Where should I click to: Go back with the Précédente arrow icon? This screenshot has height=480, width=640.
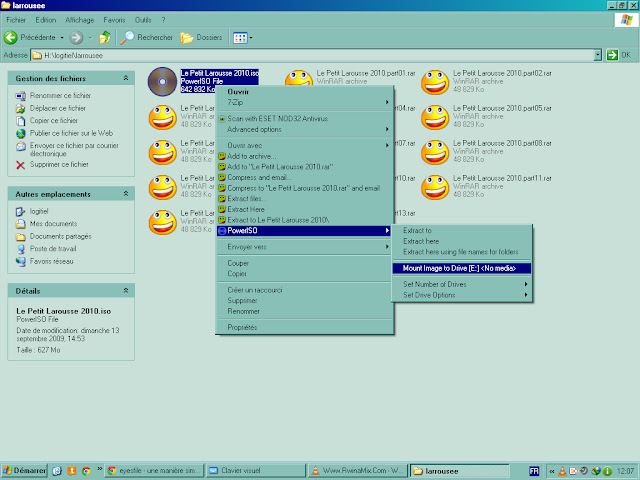click(11, 38)
